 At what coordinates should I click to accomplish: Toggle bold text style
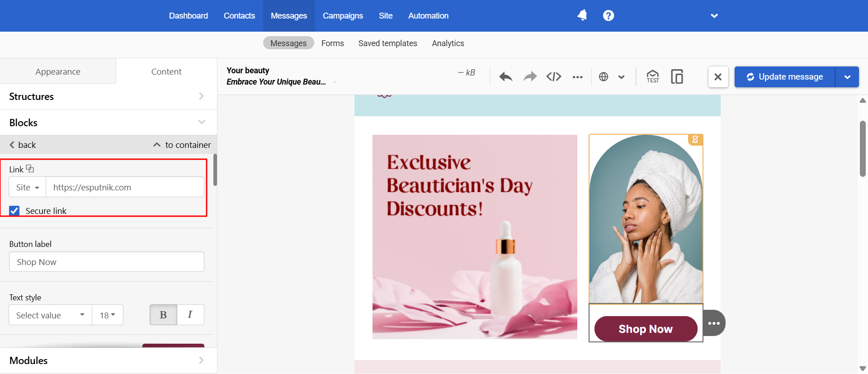(163, 315)
